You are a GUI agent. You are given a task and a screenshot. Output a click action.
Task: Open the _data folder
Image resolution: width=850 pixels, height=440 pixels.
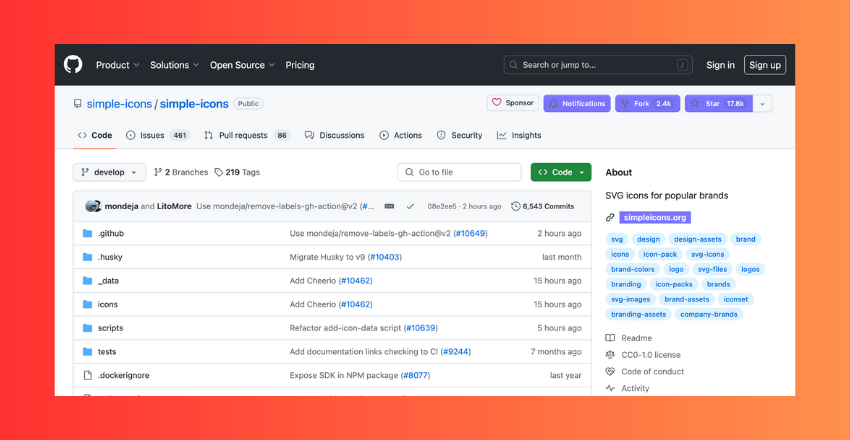(108, 281)
